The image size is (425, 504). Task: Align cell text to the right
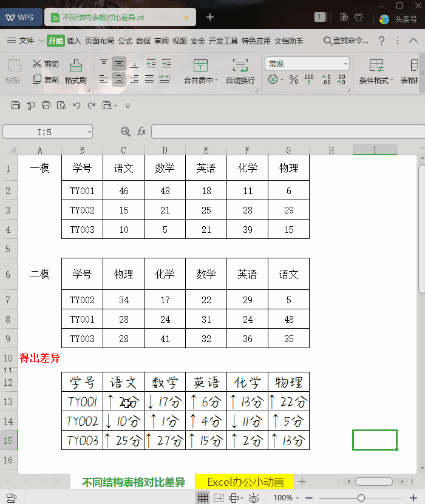134,79
